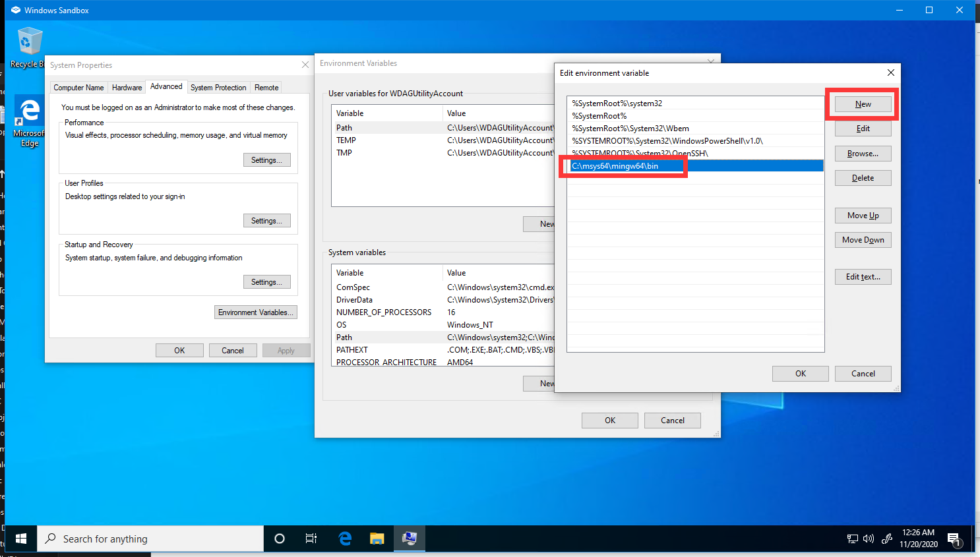Delete the selected path entry

(863, 178)
